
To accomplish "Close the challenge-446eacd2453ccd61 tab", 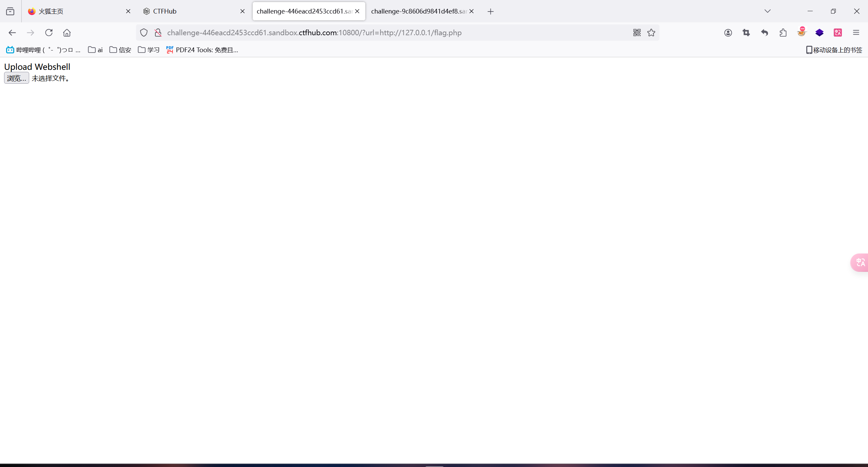I will click(x=357, y=11).
